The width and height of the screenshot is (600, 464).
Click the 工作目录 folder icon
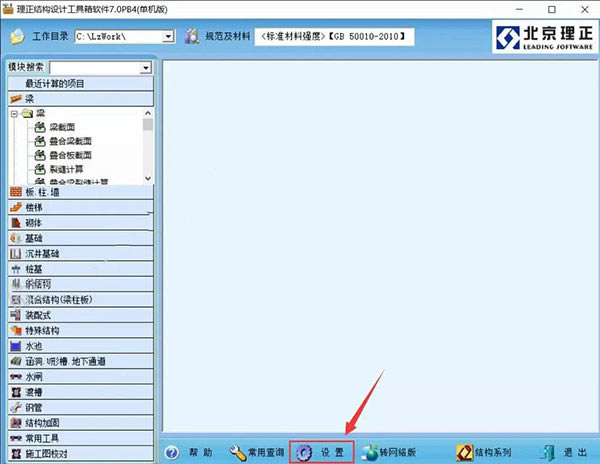17,37
